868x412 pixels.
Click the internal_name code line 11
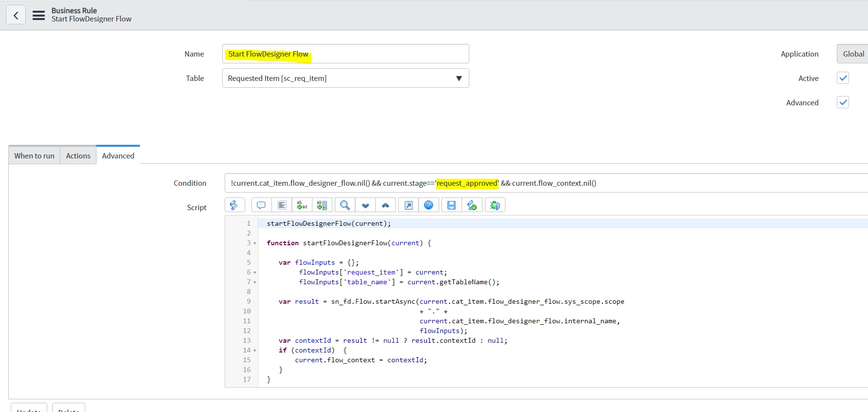(520, 321)
